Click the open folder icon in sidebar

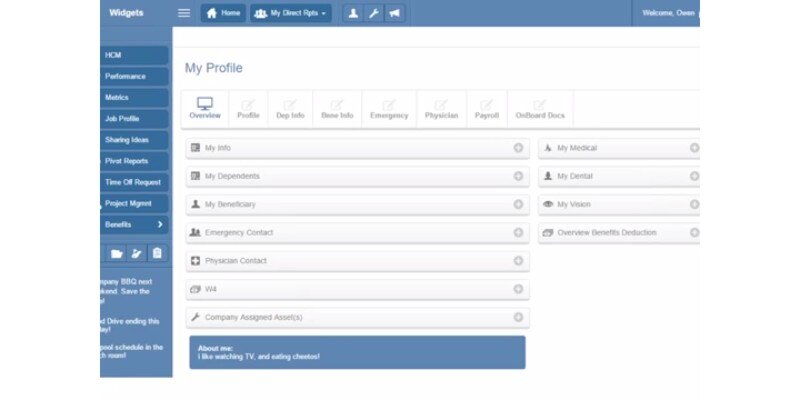116,254
